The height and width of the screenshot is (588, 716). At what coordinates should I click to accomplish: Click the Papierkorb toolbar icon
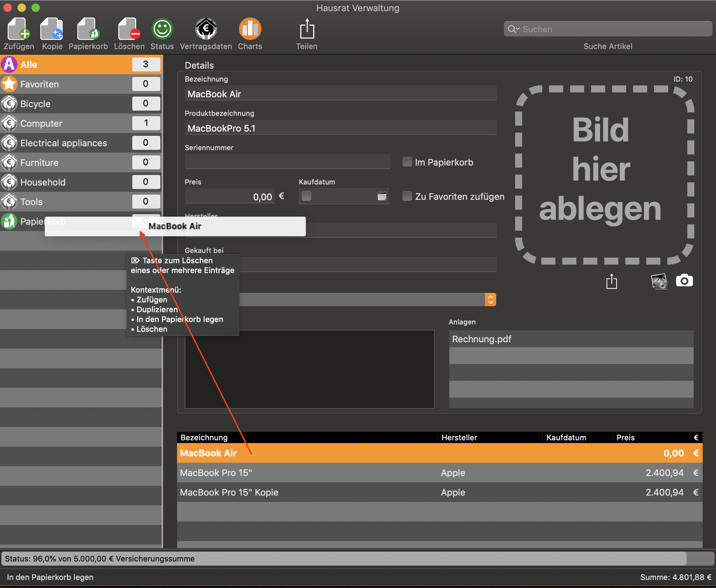coord(88,29)
